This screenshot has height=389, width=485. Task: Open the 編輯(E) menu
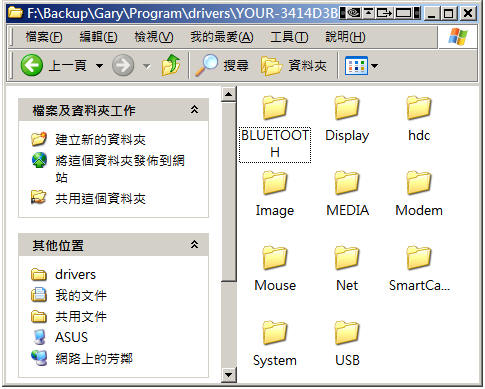point(98,37)
